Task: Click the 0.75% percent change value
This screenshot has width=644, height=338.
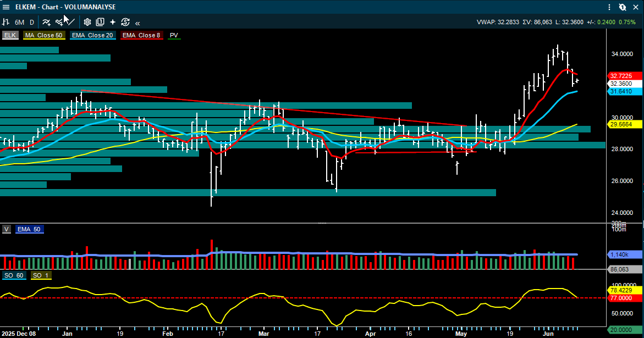Action: click(627, 22)
